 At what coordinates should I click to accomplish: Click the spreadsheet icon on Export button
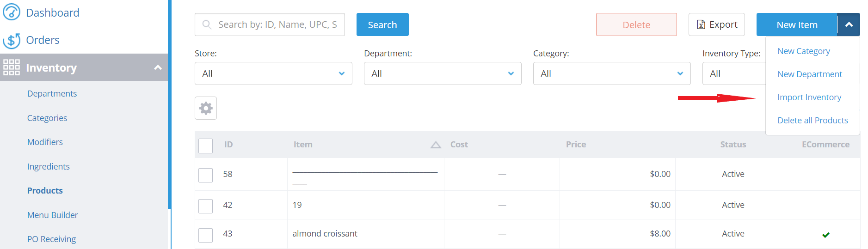coord(701,24)
